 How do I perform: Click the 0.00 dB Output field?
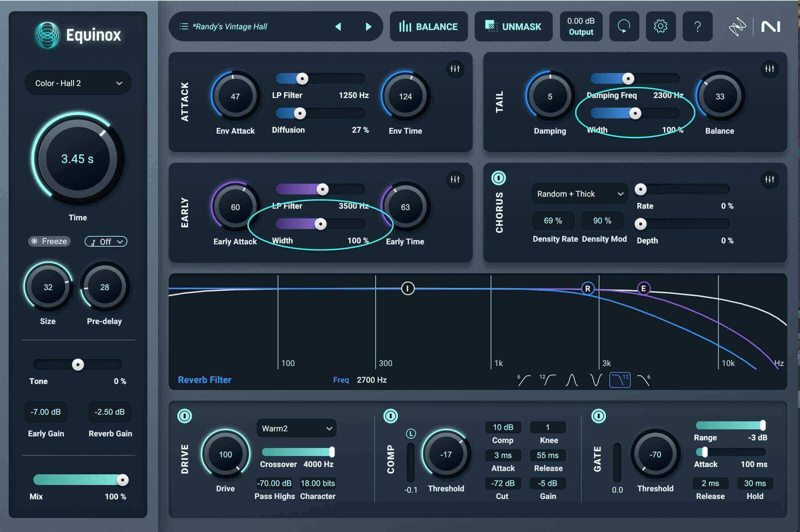581,26
